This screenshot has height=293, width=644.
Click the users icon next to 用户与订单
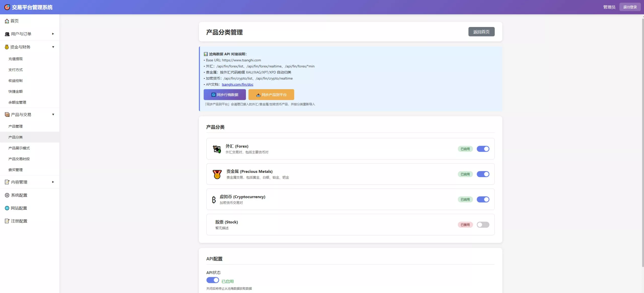(7, 34)
